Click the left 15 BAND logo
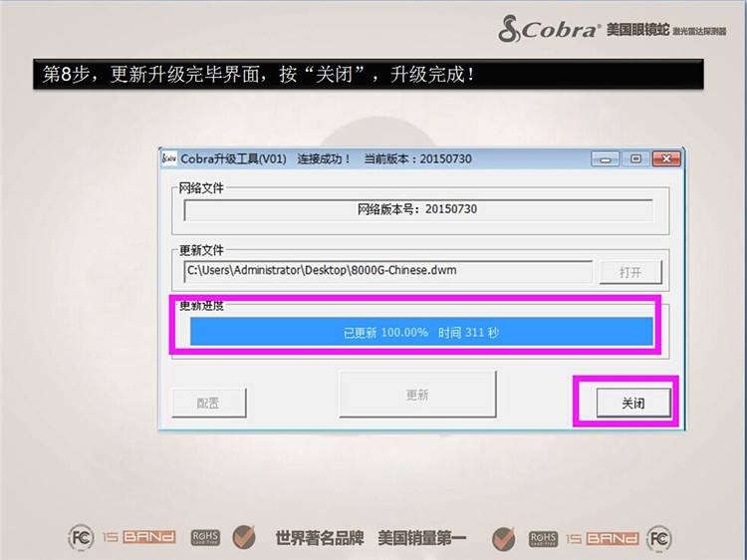Image resolution: width=747 pixels, height=560 pixels. point(139,538)
